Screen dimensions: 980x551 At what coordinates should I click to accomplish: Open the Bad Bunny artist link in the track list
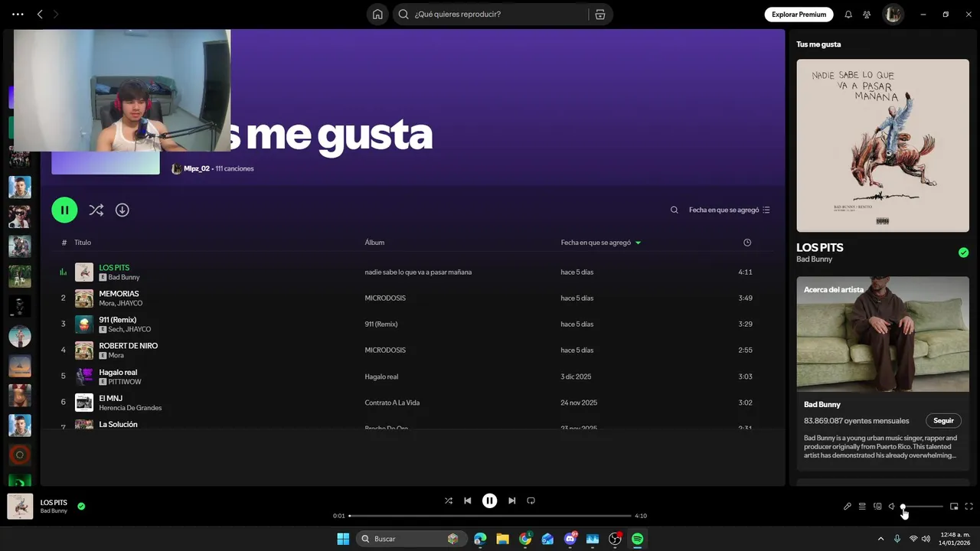[124, 277]
